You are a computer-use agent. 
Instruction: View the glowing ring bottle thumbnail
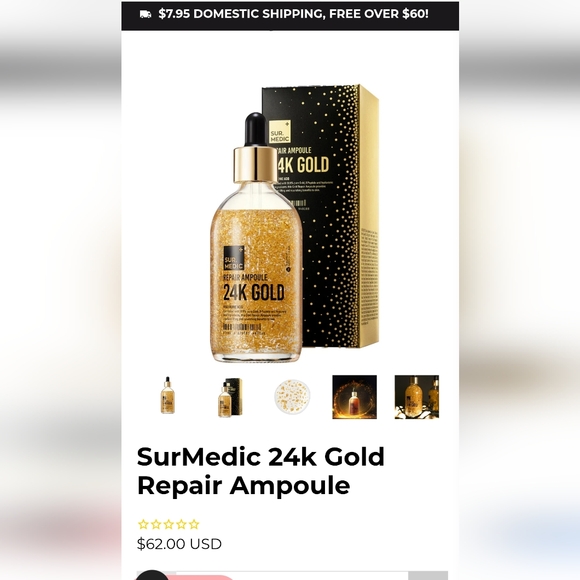[354, 397]
